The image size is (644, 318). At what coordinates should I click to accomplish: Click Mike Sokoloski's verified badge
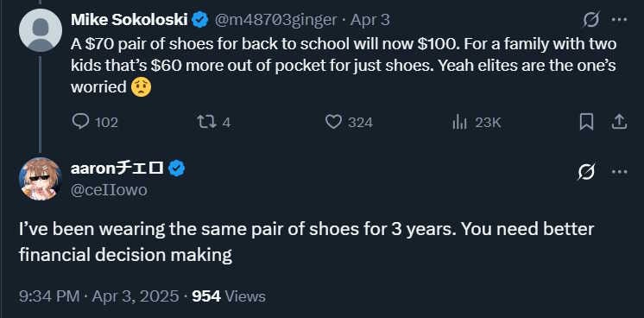200,20
